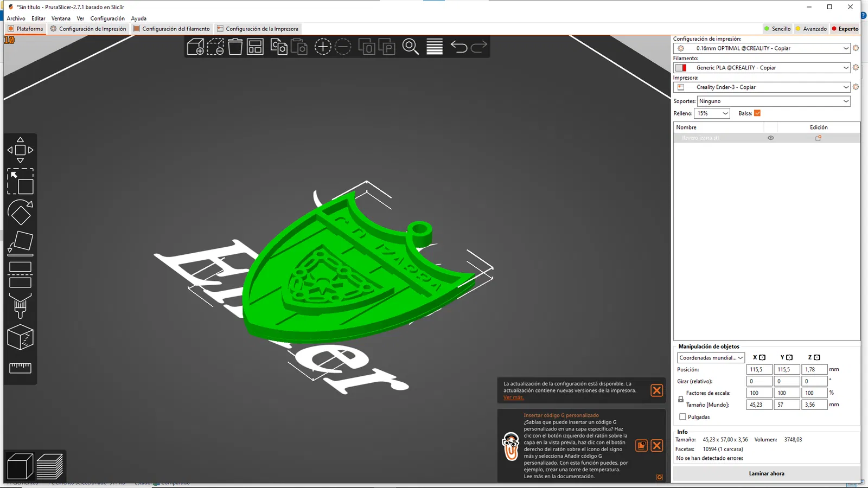Screen dimensions: 868x488
Task: Dismiss the configuration update notification
Action: [x=656, y=390]
